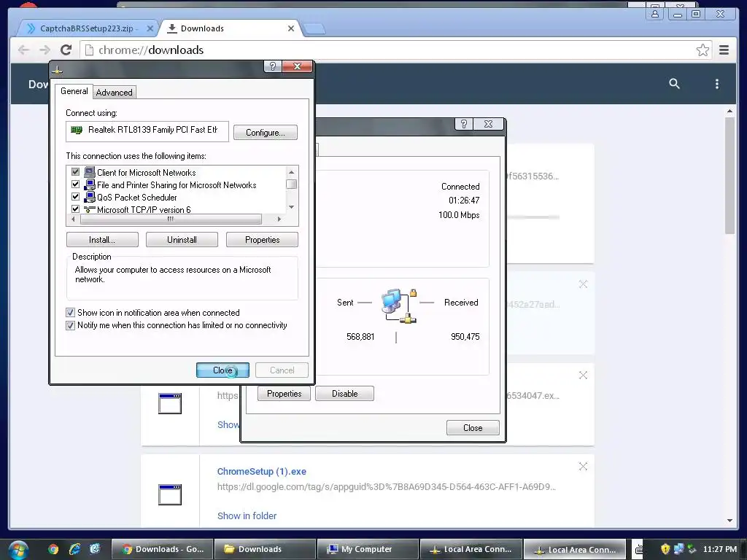Open ChromeSetup (1).exe link

pyautogui.click(x=262, y=472)
